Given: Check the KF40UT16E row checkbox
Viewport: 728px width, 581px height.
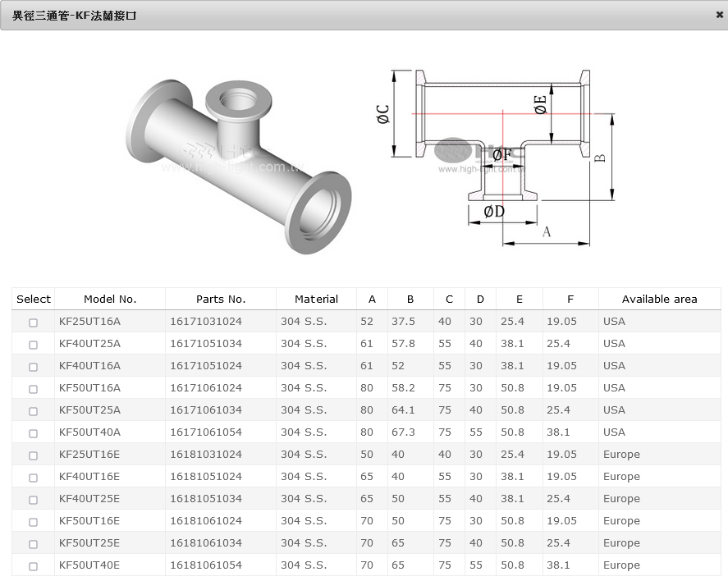Looking at the screenshot, I should tap(34, 478).
